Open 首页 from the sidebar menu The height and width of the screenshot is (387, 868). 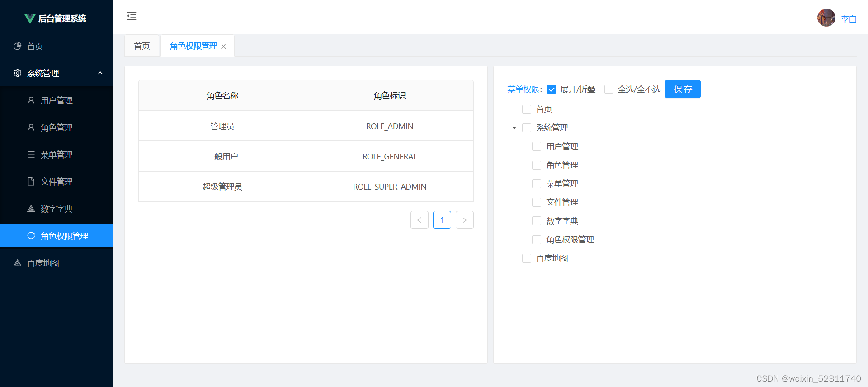[x=57, y=46]
